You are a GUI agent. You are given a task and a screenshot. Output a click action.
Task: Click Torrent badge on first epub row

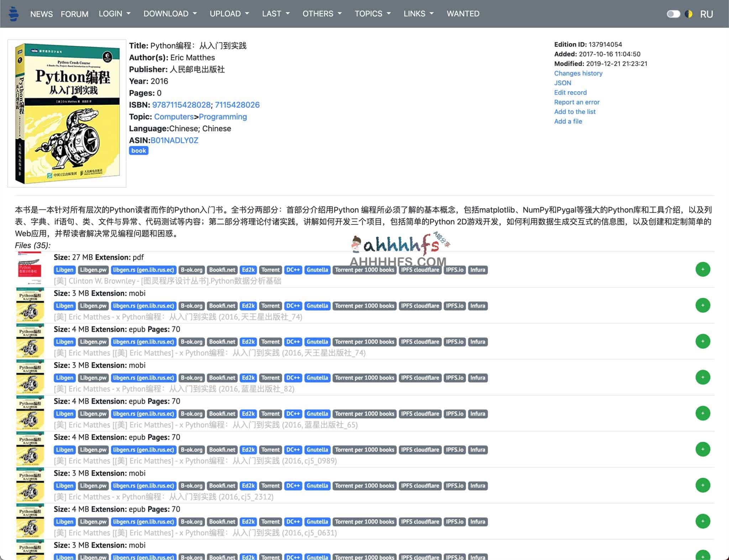(x=270, y=342)
